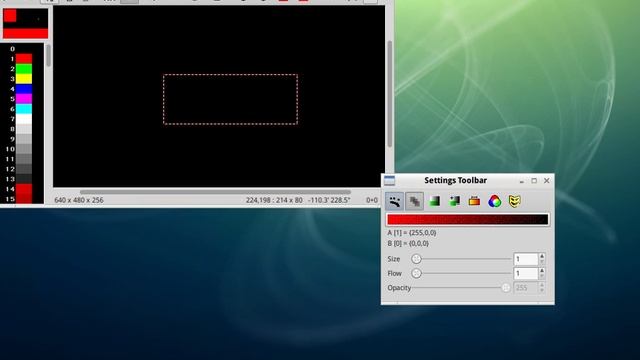This screenshot has width=640, height=360.
Task: Click status bar text '0+0'
Action: click(372, 200)
